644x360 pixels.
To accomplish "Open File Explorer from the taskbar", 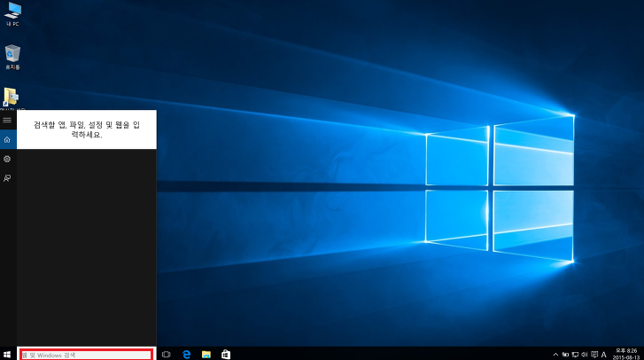I will (206, 355).
